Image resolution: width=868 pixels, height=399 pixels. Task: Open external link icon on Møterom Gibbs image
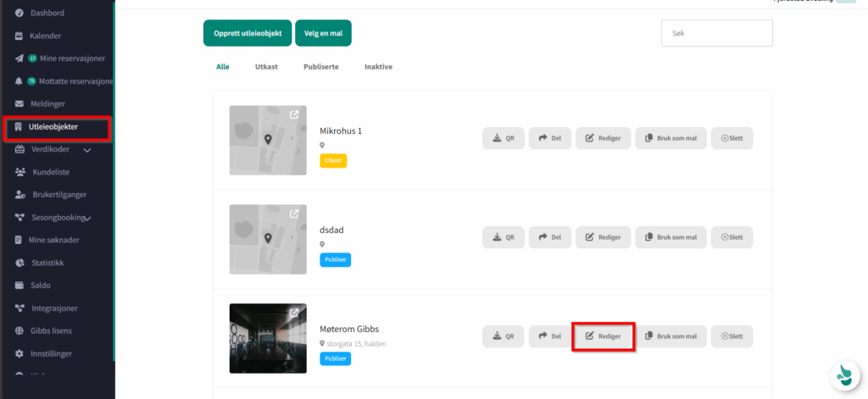(x=294, y=313)
